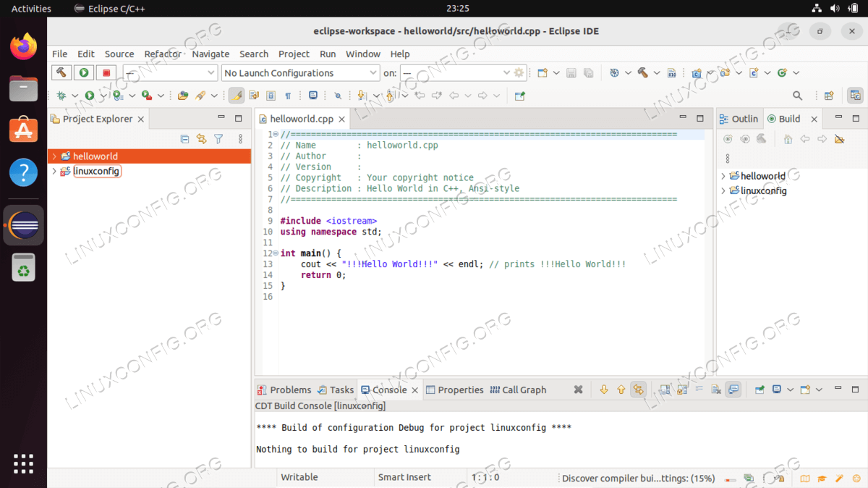Toggle console Wrap/Show error context icon
Viewport: 868px width, 488px height.
click(637, 390)
